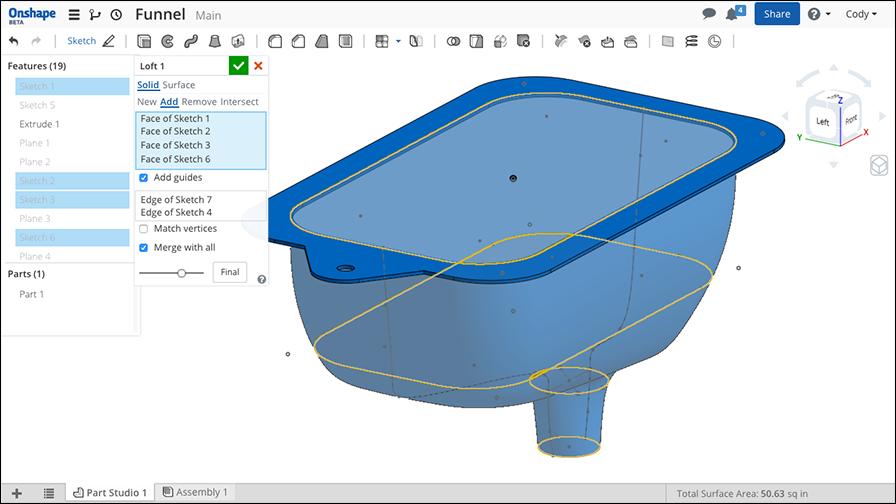Confirm the Loft 1 feature with the green checkmark
Screen dimensions: 896x504
(238, 66)
